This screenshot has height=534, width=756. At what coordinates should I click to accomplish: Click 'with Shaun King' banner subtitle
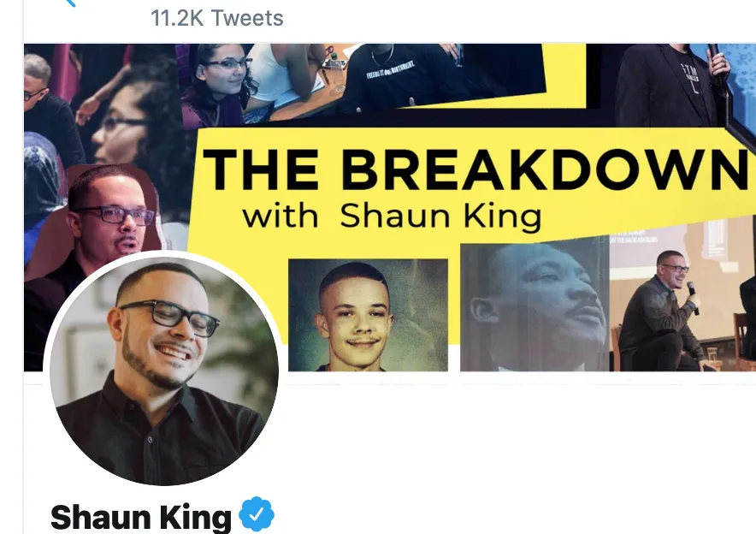pos(392,216)
